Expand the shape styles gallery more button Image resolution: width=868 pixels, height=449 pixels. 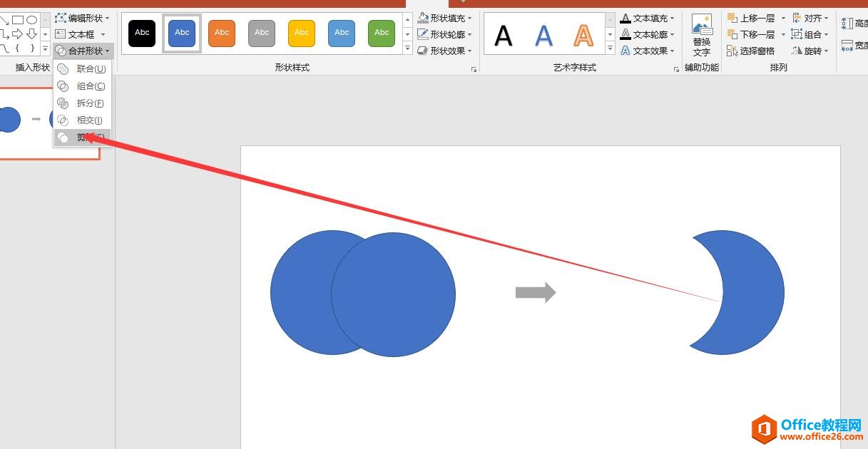(408, 48)
